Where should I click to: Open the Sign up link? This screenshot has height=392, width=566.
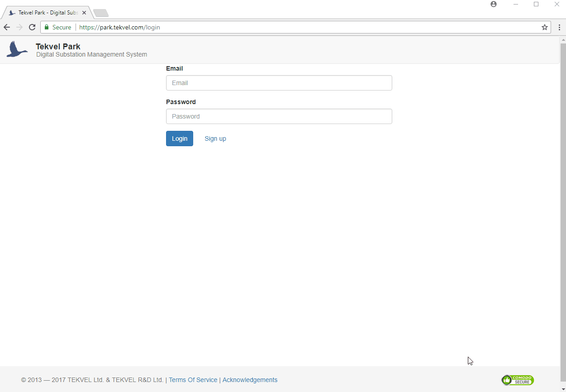pos(215,139)
